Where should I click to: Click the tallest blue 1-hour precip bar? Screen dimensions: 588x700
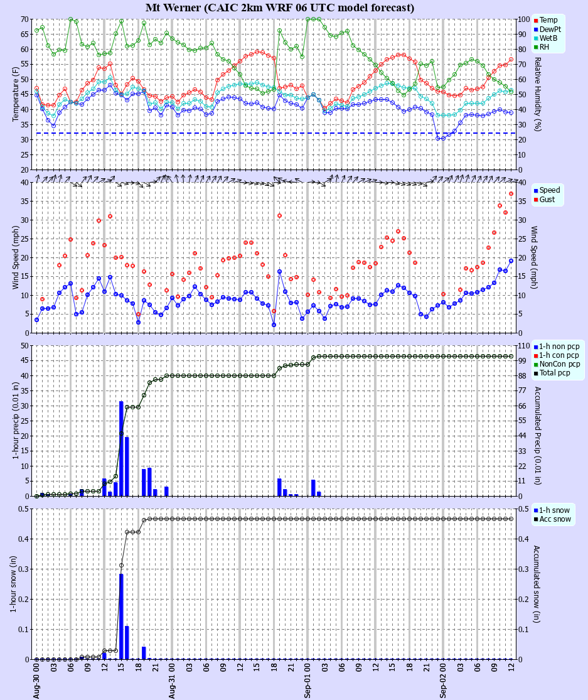tap(121, 449)
